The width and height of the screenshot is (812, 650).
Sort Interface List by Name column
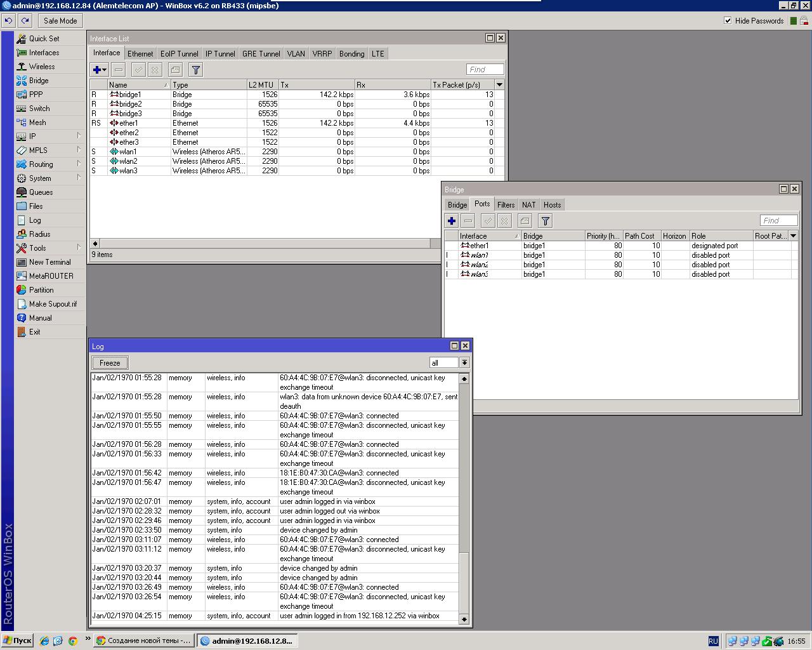click(138, 84)
